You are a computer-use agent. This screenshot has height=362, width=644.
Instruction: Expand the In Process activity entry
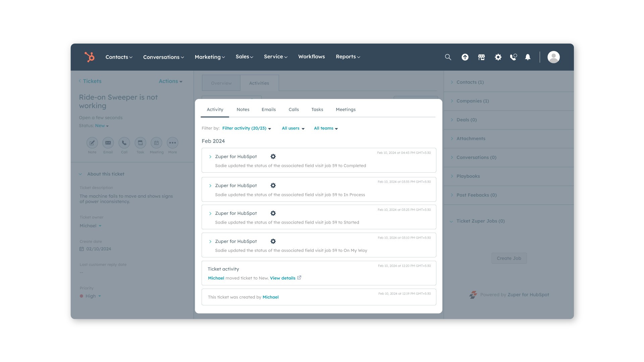(x=210, y=186)
